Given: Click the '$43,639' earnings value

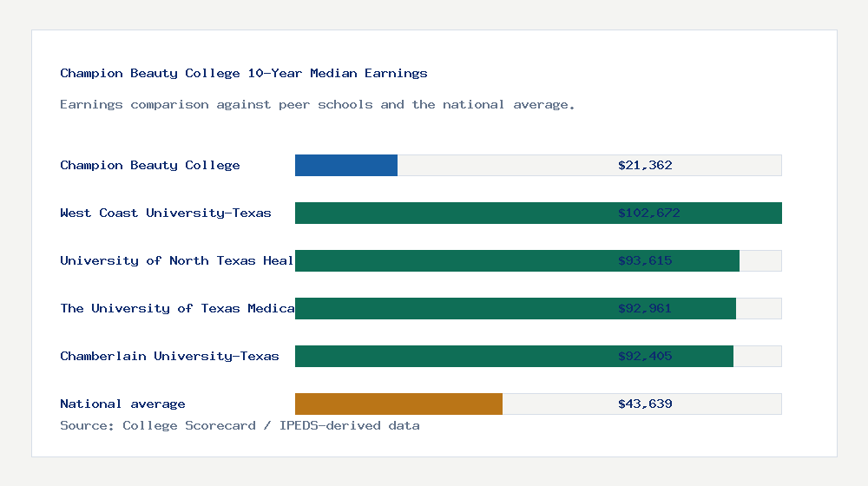Looking at the screenshot, I should [x=645, y=404].
